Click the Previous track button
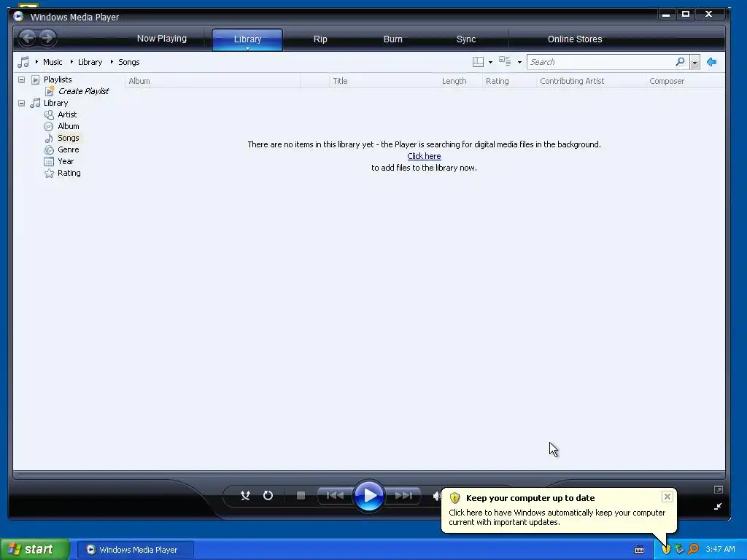 [x=334, y=496]
